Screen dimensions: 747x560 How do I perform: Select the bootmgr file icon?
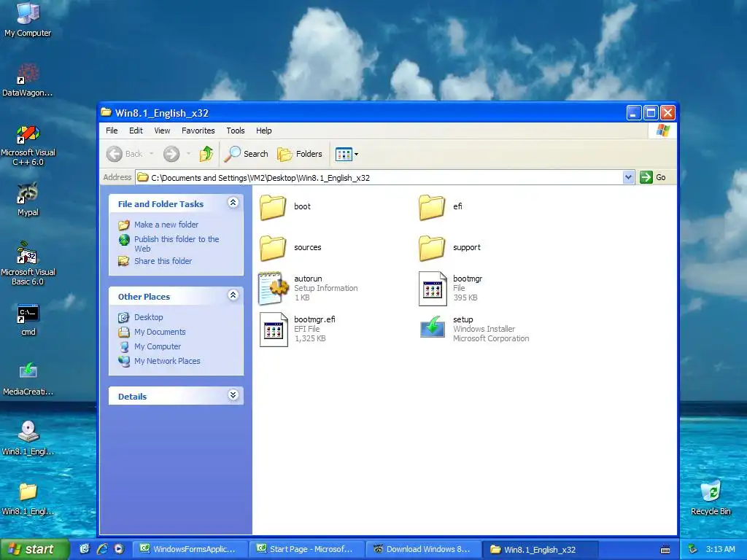tap(433, 289)
